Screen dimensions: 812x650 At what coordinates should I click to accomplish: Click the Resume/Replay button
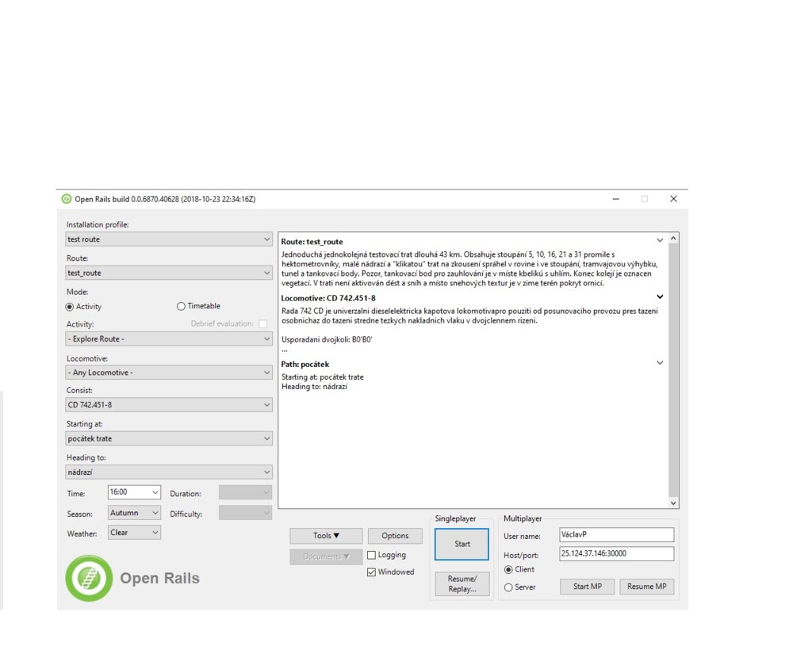click(462, 583)
